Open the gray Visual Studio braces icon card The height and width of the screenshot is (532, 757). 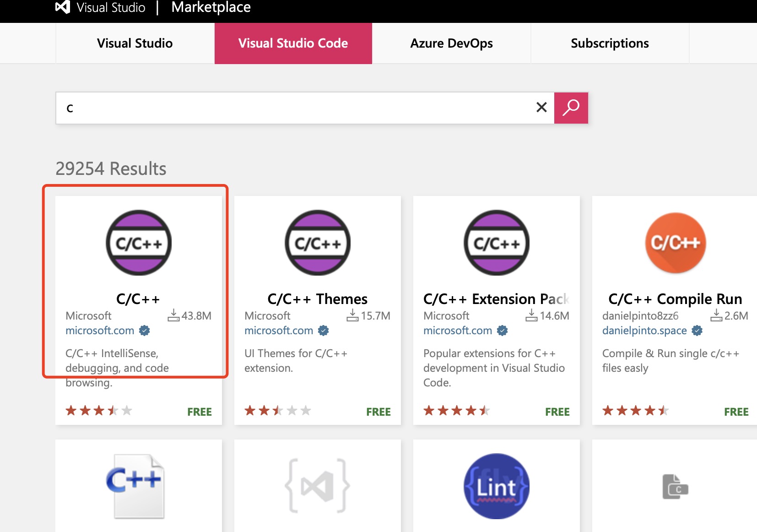click(x=318, y=486)
